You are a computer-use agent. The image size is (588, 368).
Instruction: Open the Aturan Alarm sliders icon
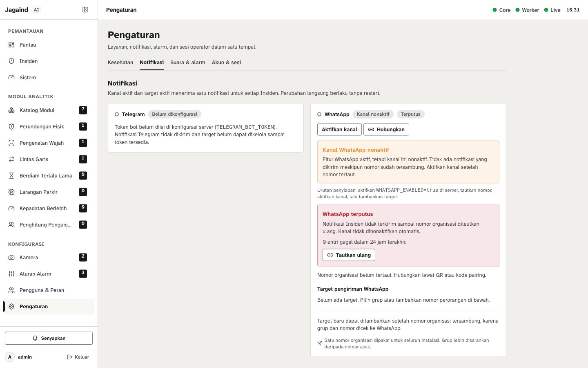(x=11, y=274)
